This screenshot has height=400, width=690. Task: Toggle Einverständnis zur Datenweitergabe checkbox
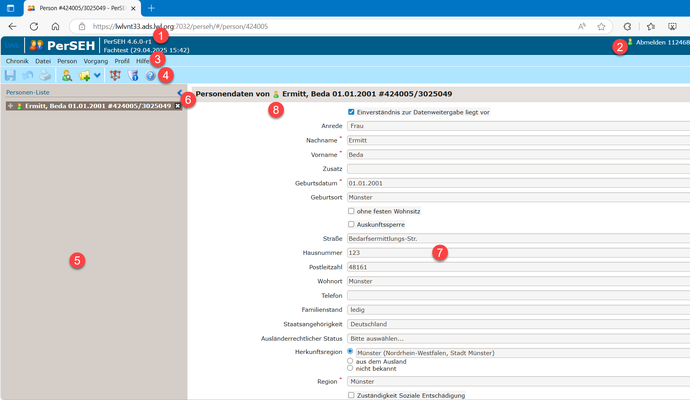click(x=350, y=112)
